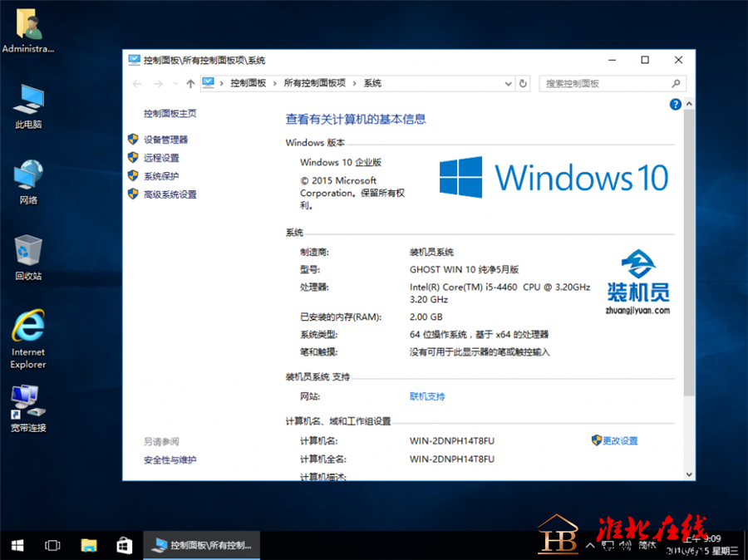Open the Store from the taskbar

pyautogui.click(x=124, y=545)
